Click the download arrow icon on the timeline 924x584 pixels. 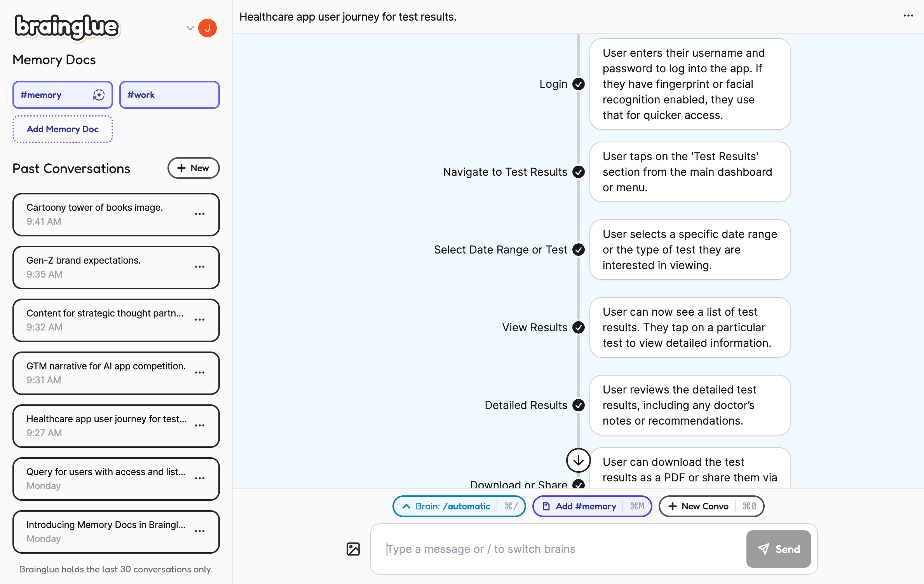[x=578, y=460]
